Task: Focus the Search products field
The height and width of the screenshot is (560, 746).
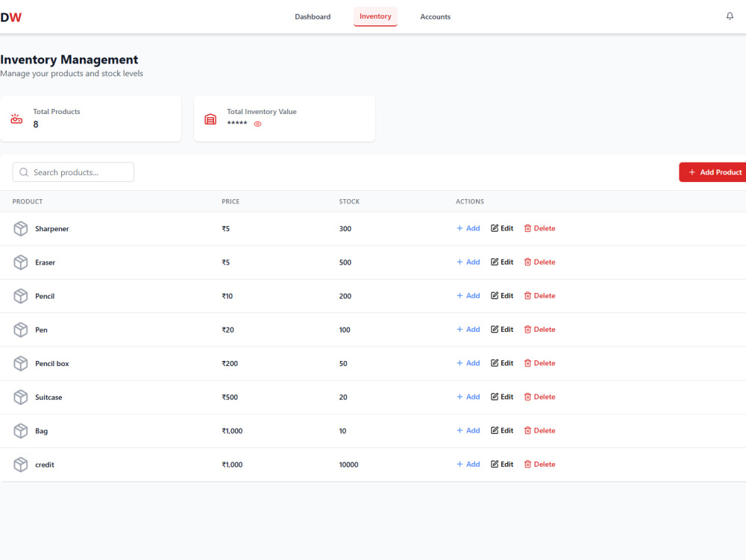Action: pos(73,172)
